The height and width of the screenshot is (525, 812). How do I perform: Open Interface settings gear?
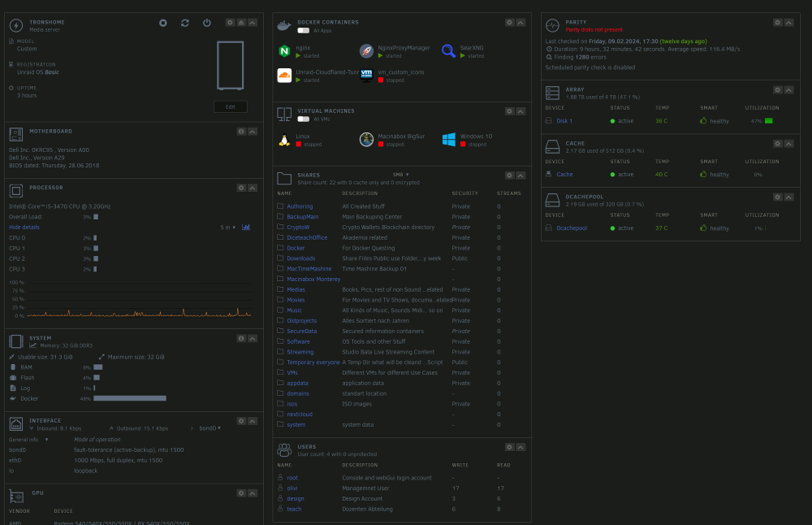(x=241, y=421)
